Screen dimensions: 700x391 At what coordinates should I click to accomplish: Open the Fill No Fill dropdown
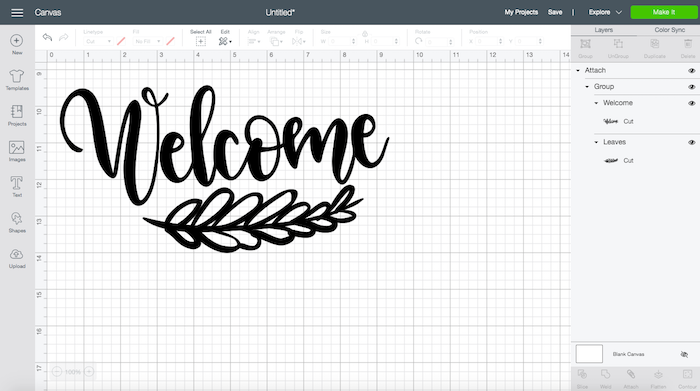(147, 42)
